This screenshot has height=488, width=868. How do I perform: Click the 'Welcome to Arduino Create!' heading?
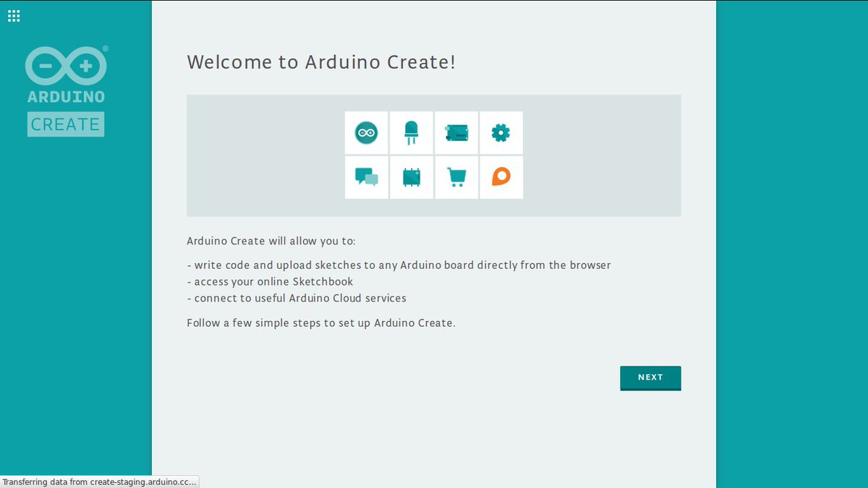coord(321,62)
